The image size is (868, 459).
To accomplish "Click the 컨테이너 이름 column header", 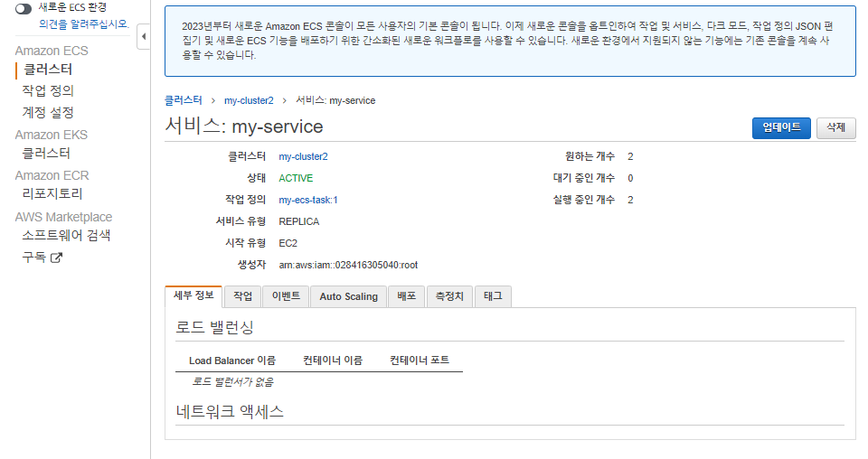I will click(x=333, y=361).
